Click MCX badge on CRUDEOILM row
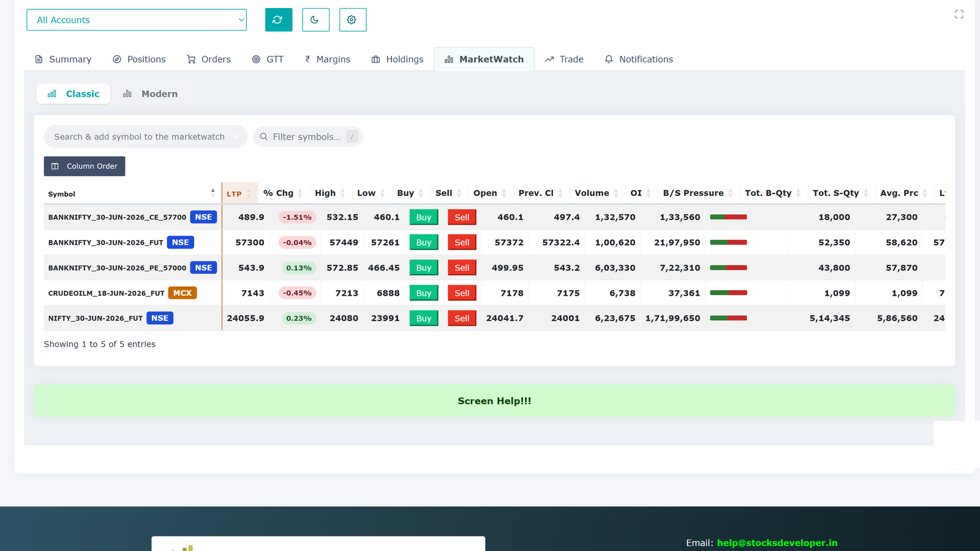This screenshot has height=551, width=980. pos(183,293)
